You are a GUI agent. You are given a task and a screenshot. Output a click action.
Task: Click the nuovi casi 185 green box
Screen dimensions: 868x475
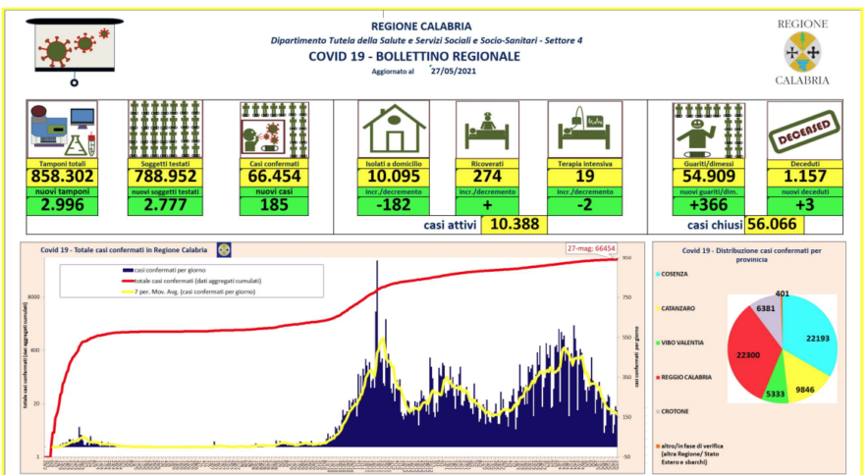coord(274,207)
